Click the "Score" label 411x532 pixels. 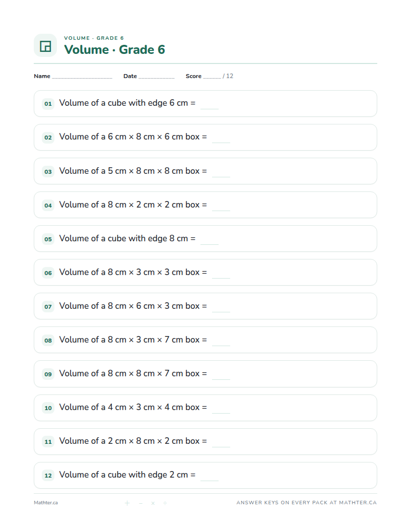pos(193,76)
